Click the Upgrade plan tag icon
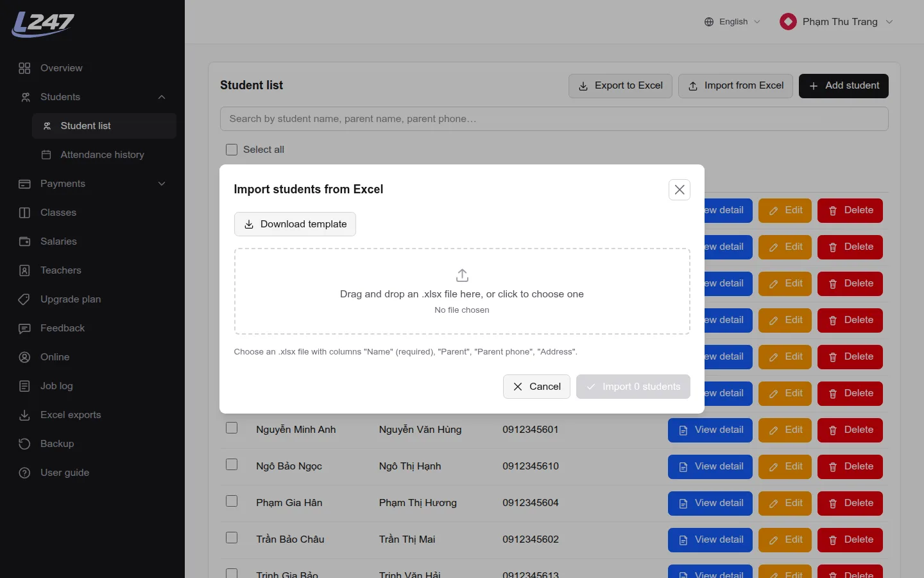Image resolution: width=924 pixels, height=578 pixels. click(24, 299)
